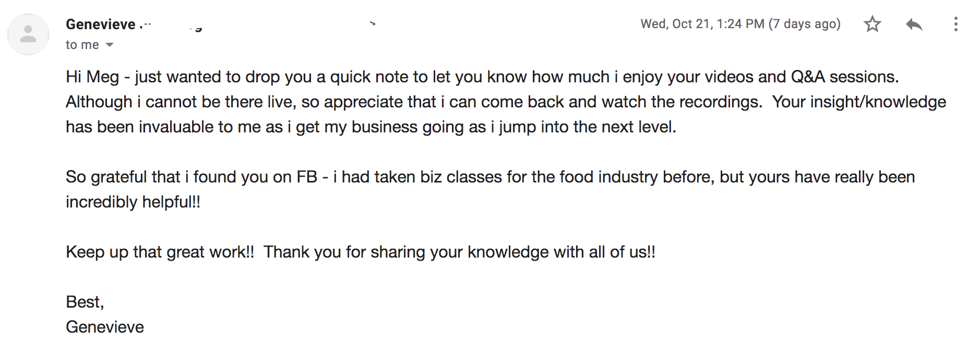Open the three-dot More options menu
Image resolution: width=980 pixels, height=341 pixels.
[955, 24]
